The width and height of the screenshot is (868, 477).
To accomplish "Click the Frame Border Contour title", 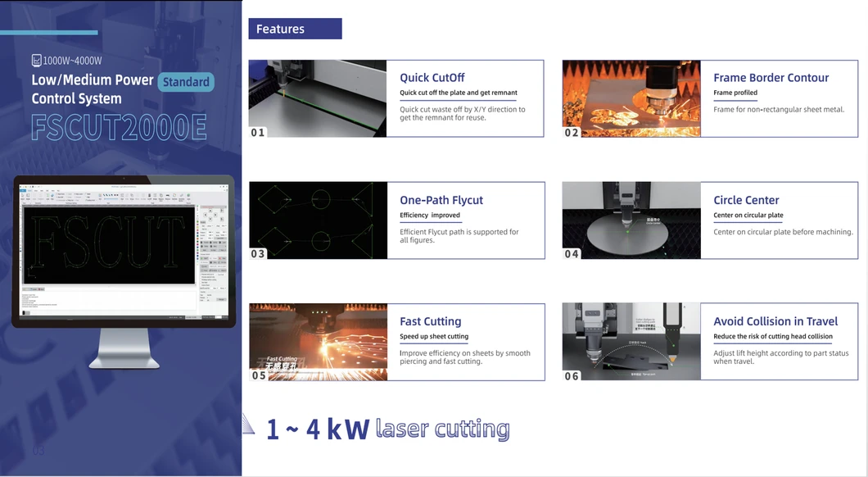I will (x=771, y=78).
